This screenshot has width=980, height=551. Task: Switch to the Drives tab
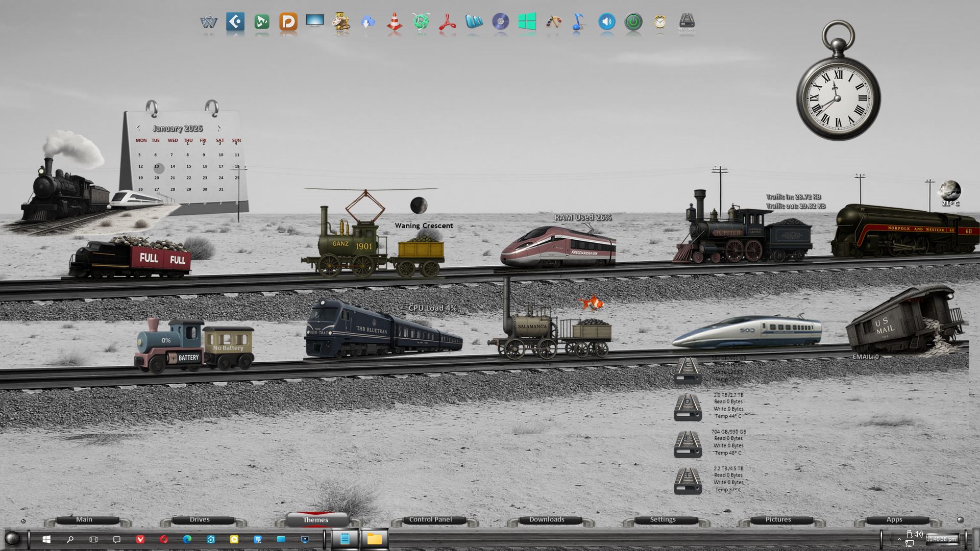point(200,520)
